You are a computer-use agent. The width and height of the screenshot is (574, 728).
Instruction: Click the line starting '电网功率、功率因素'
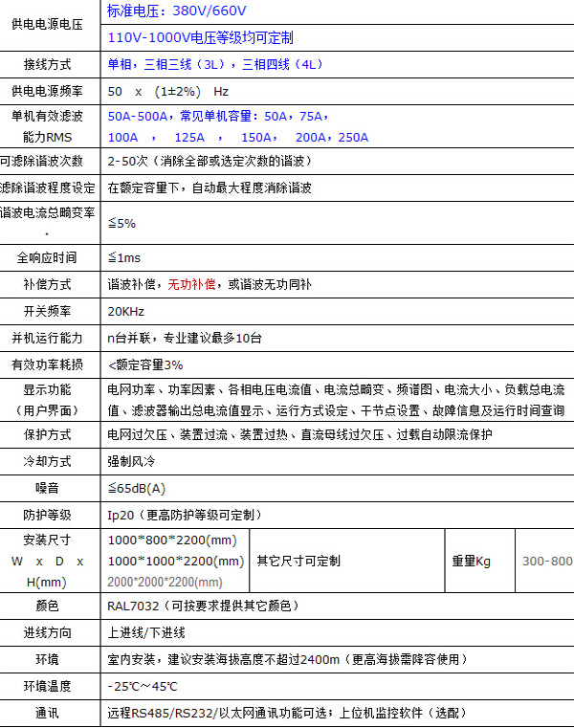[x=336, y=389]
